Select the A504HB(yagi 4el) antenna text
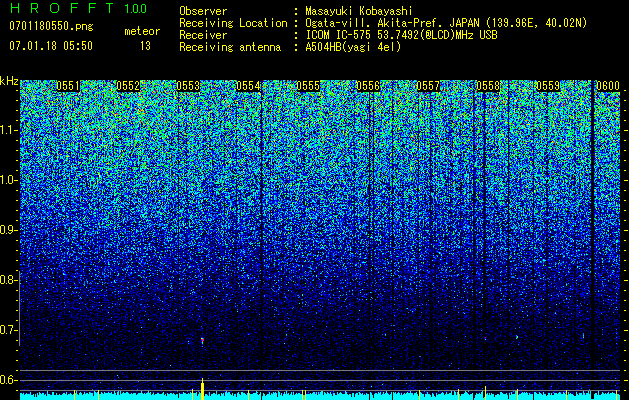 (x=353, y=47)
